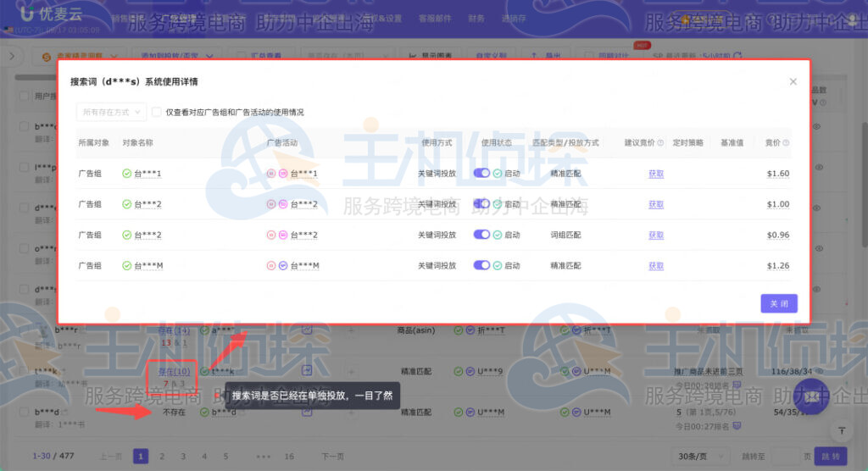Click the 启动 status icon in the $0.96 row

tap(498, 235)
